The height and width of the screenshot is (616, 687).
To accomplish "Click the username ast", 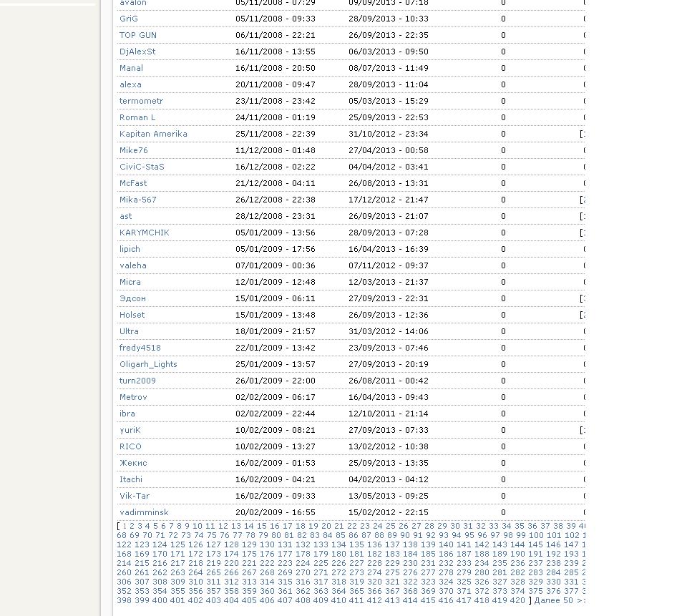I will (x=125, y=216).
